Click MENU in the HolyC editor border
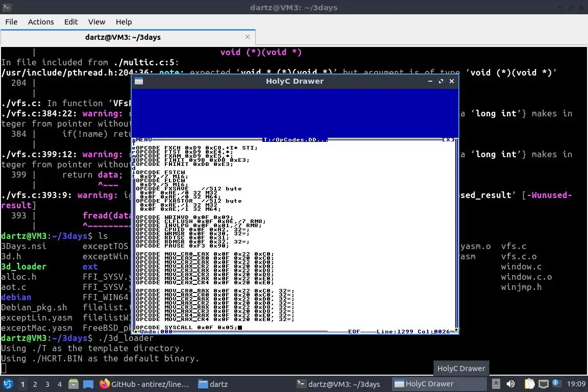Screen dimensions: 588x392 (x=144, y=139)
